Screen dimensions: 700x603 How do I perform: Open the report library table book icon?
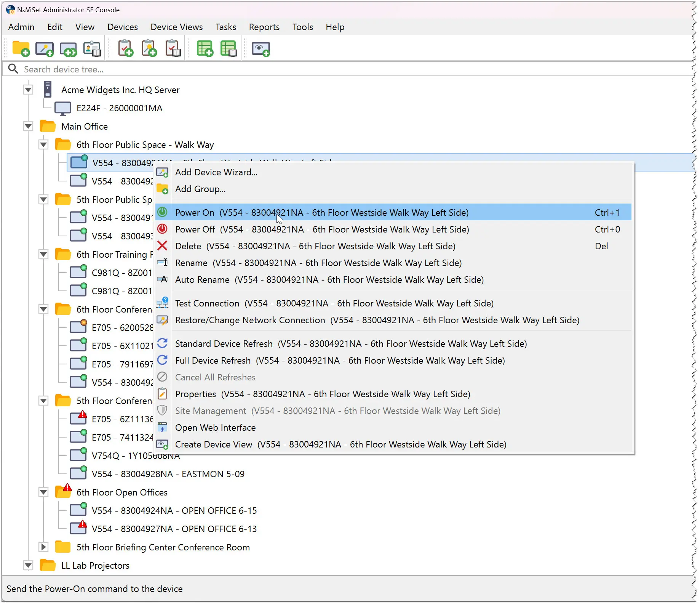point(229,49)
